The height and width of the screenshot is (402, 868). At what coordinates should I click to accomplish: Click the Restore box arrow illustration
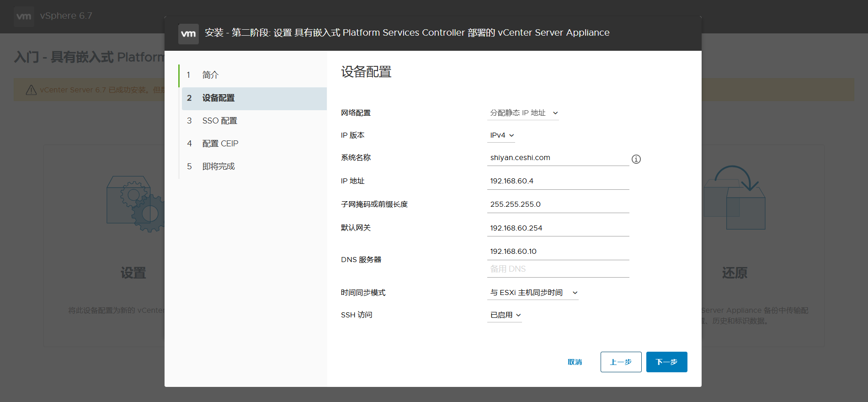735,198
